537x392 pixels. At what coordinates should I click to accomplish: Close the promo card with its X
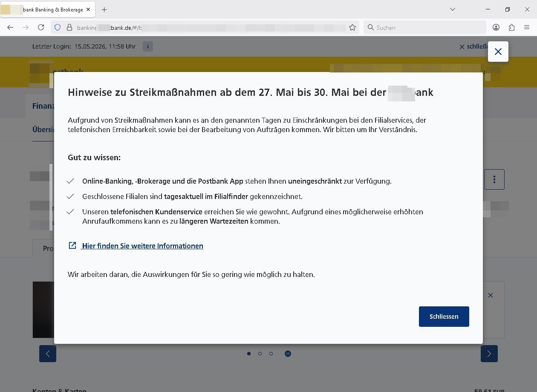point(491,295)
